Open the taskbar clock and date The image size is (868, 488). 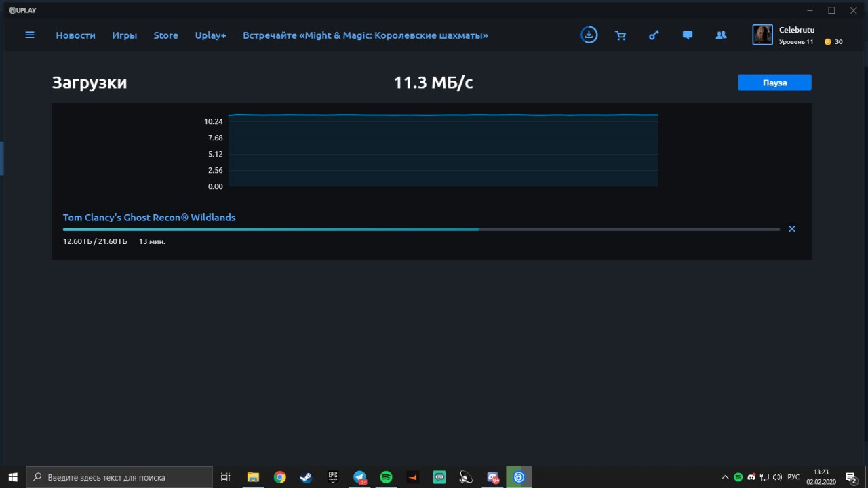(821, 477)
